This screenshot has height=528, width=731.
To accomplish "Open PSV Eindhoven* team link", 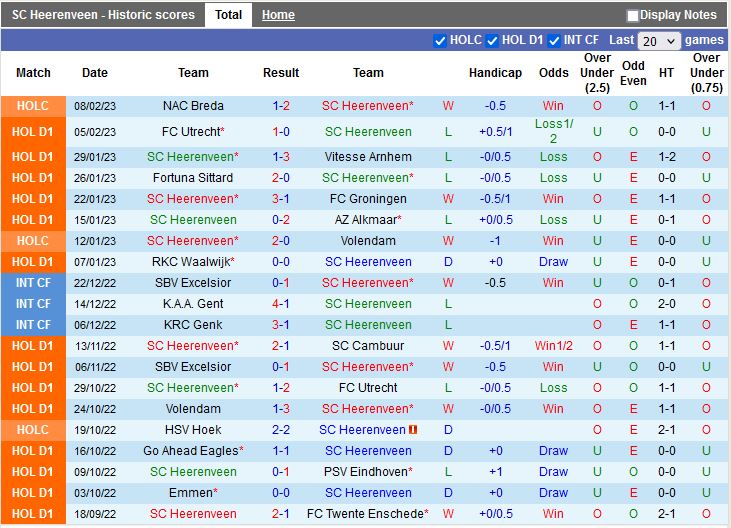I will (x=368, y=472).
